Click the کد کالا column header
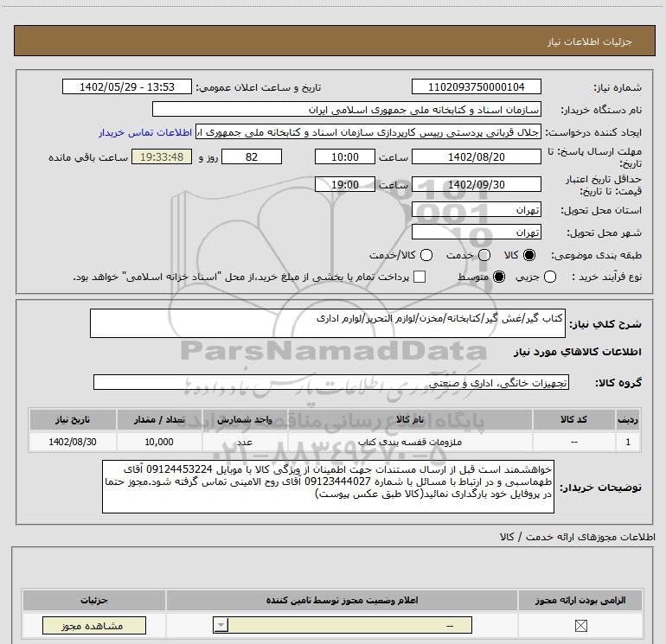 point(573,419)
